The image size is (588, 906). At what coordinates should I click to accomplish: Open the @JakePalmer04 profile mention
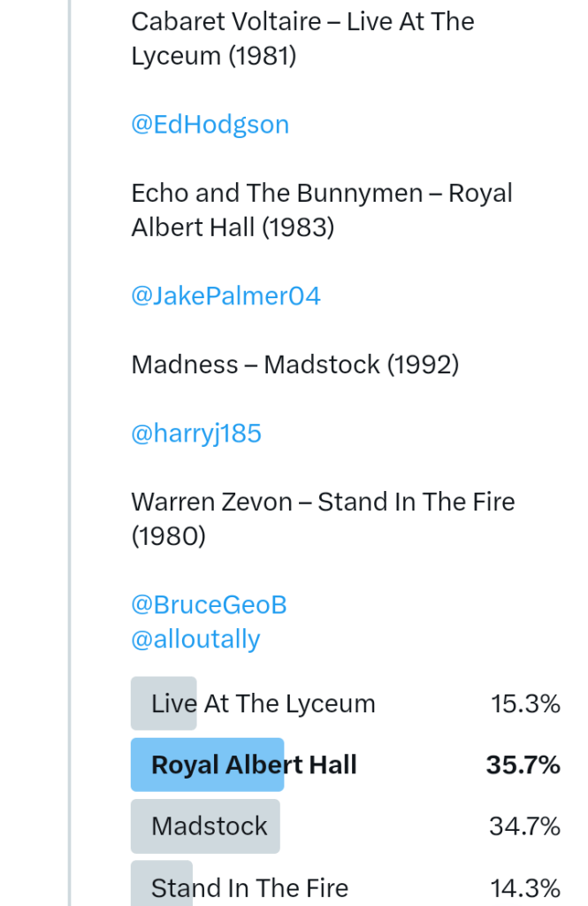coord(225,296)
